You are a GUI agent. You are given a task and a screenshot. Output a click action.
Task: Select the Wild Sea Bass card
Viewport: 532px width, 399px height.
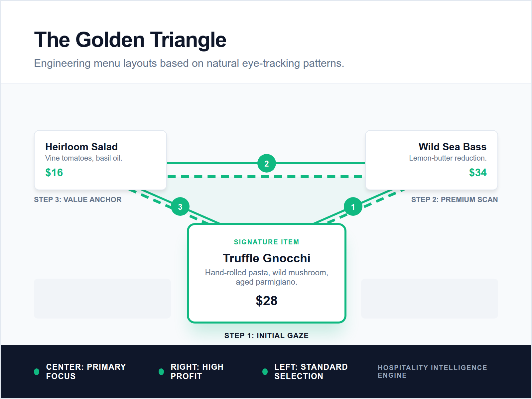431,160
